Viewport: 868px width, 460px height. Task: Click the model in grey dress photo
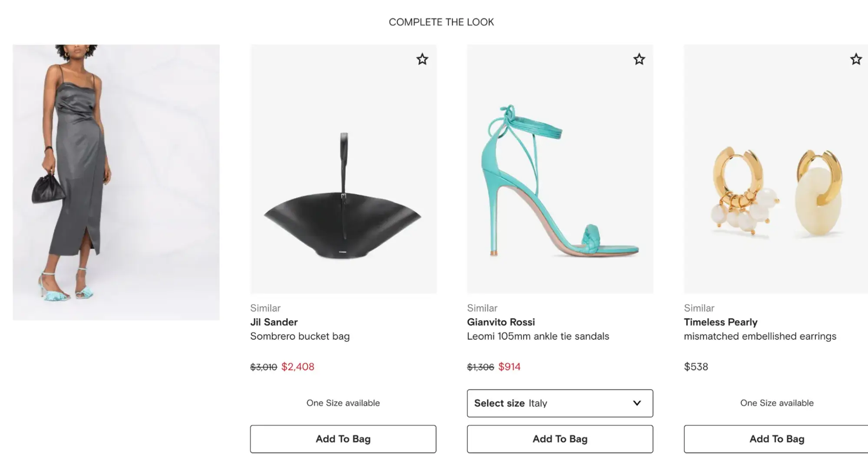116,182
